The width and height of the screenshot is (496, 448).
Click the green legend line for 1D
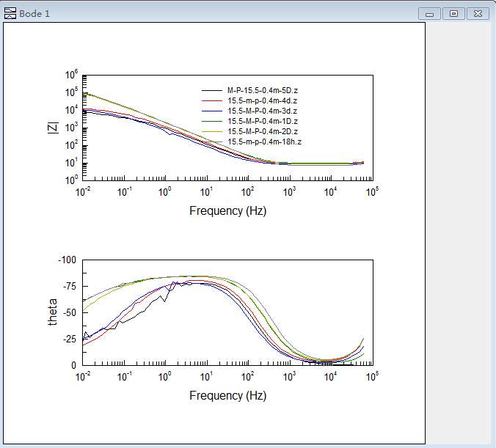[212, 122]
